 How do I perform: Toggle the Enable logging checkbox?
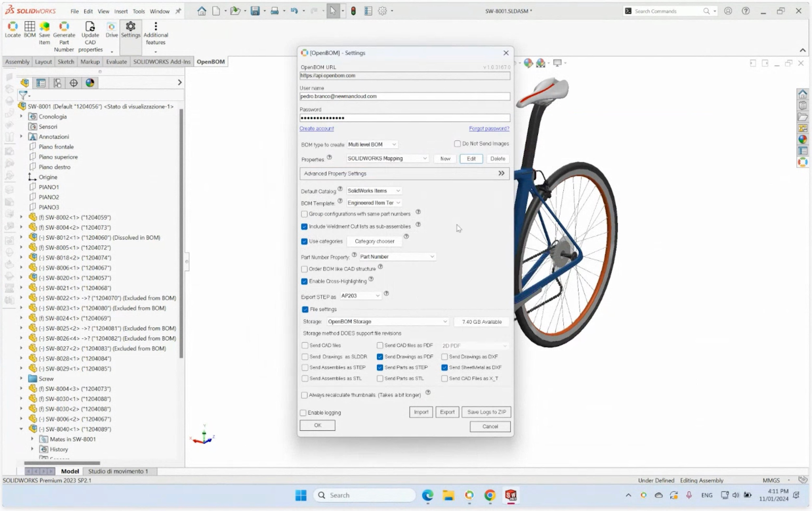point(303,413)
